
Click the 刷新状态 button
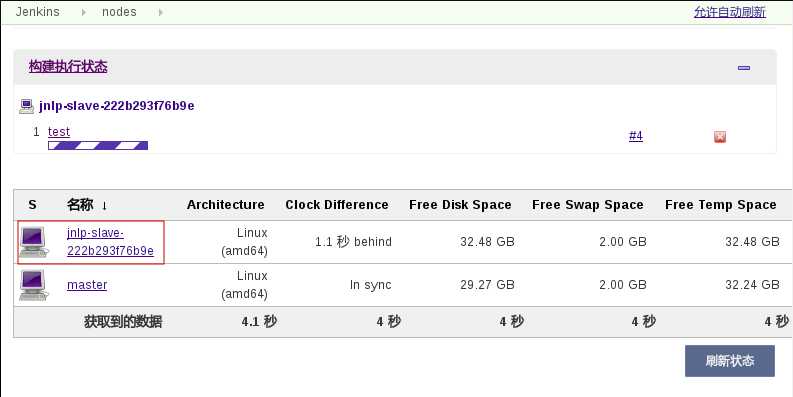pyautogui.click(x=730, y=361)
